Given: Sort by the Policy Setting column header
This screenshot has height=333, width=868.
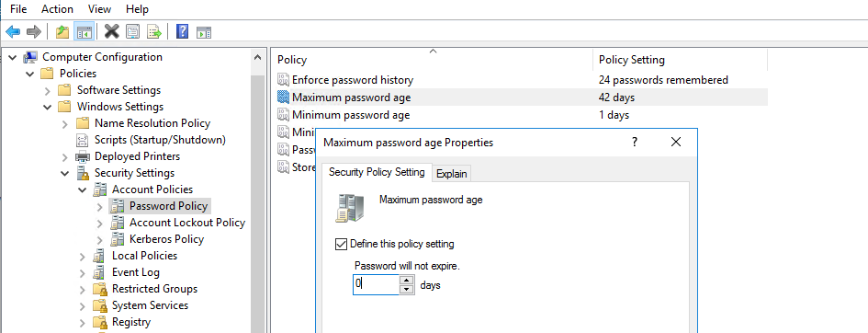Looking at the screenshot, I should tap(681, 60).
